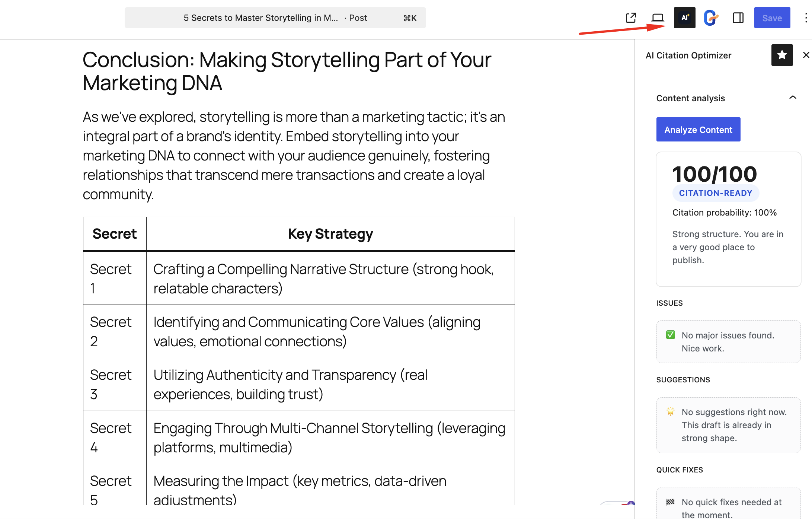
Task: Click the checkered flag quick fixes icon
Action: [x=670, y=502]
